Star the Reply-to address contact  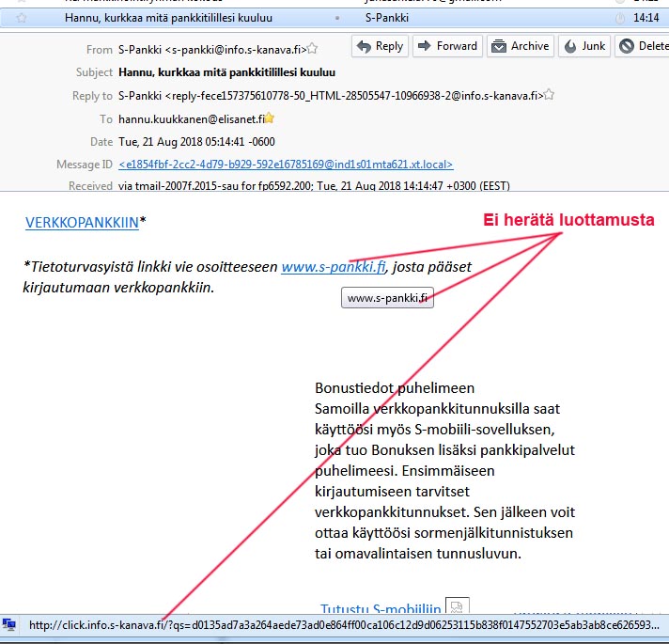click(x=549, y=95)
